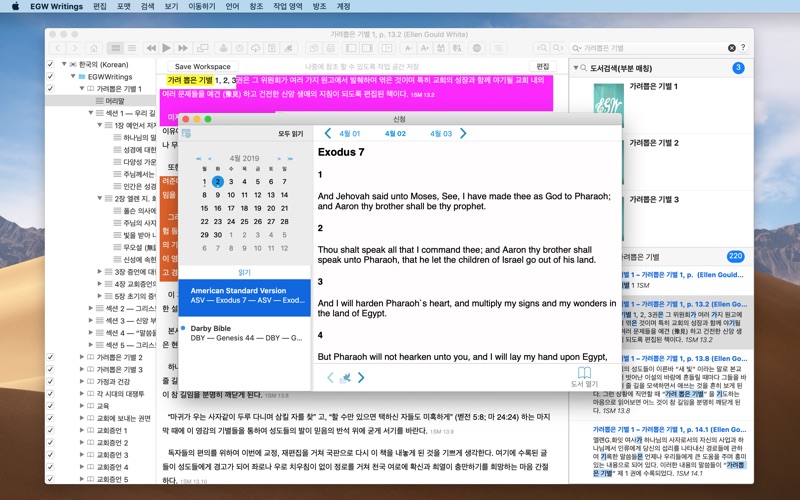
Task: Toggle the 가정과 건강 checkbox
Action: (x=50, y=382)
